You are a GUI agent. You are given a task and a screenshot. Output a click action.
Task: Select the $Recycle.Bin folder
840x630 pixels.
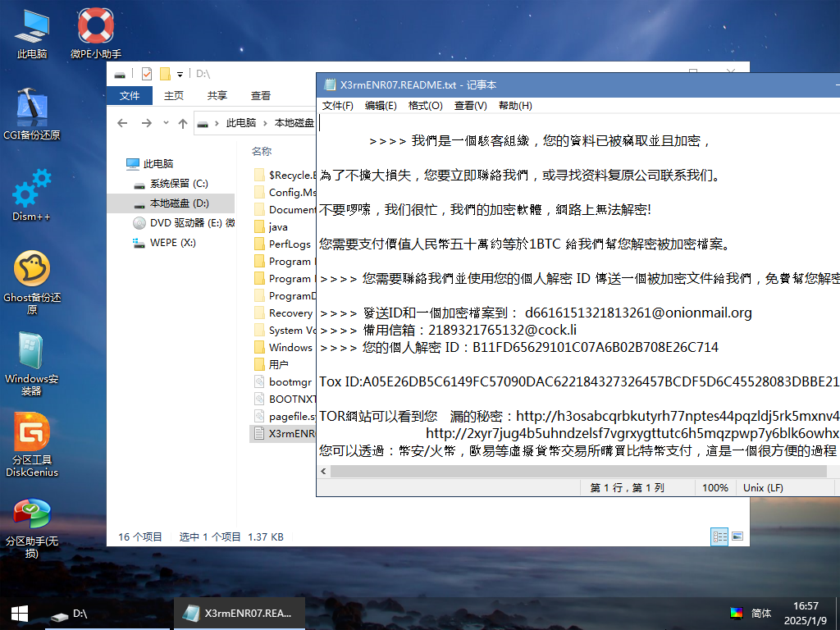click(284, 176)
